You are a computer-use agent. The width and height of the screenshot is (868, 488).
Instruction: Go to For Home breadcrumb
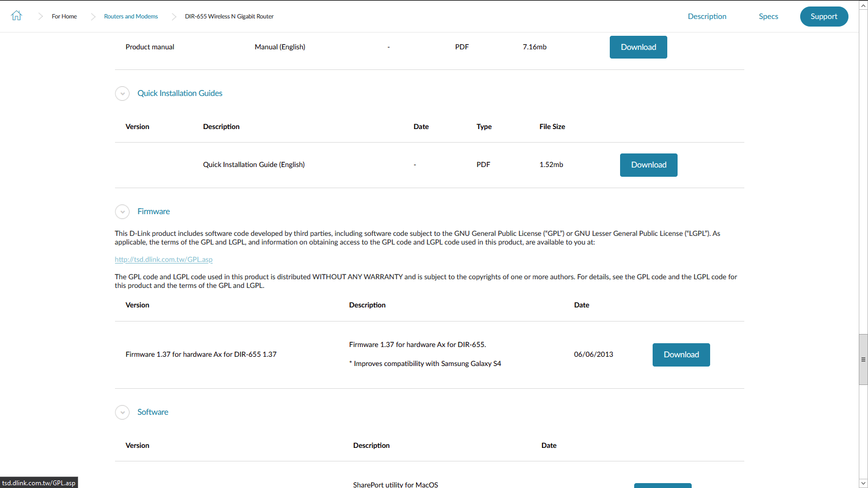(x=64, y=16)
